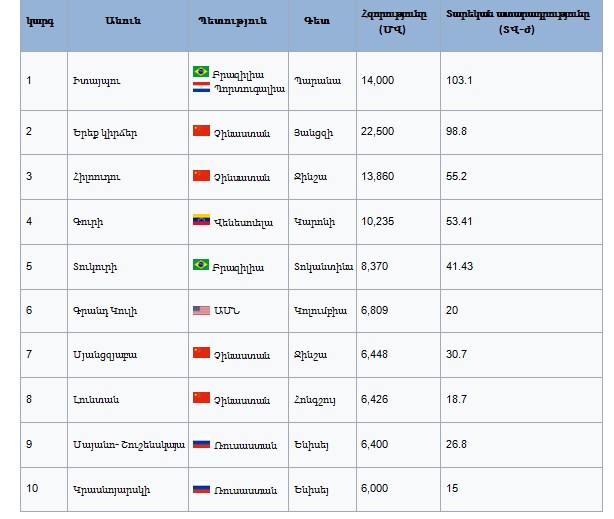The width and height of the screenshot is (614, 519).
Task: Open the ԱՄՆ country link
Action: [x=226, y=311]
